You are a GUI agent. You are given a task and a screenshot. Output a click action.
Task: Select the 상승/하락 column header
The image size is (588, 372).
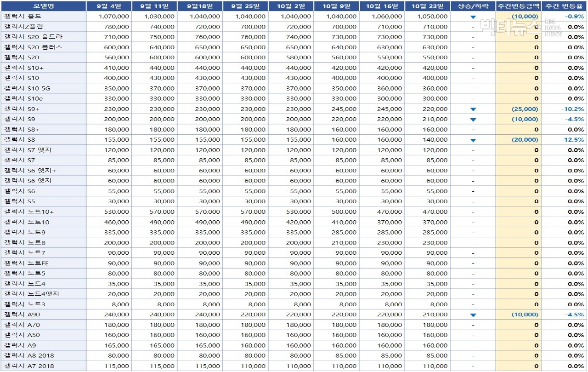[473, 6]
